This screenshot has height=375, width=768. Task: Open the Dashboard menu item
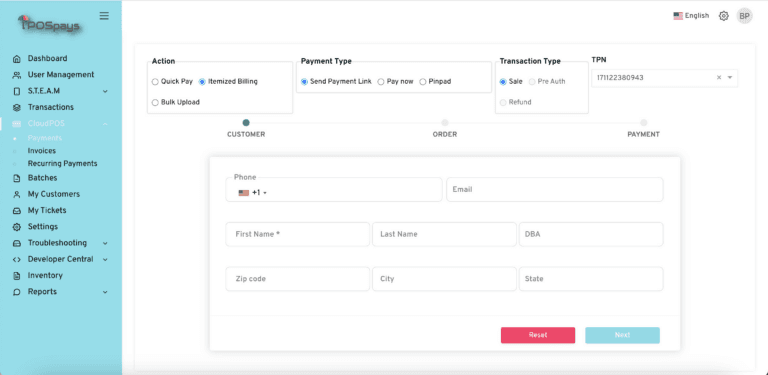[48, 58]
